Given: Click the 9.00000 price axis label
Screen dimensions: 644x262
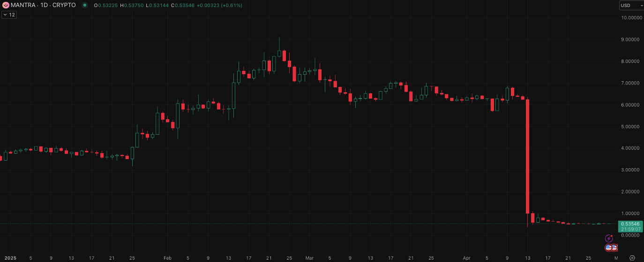Looking at the screenshot, I should click(630, 39).
